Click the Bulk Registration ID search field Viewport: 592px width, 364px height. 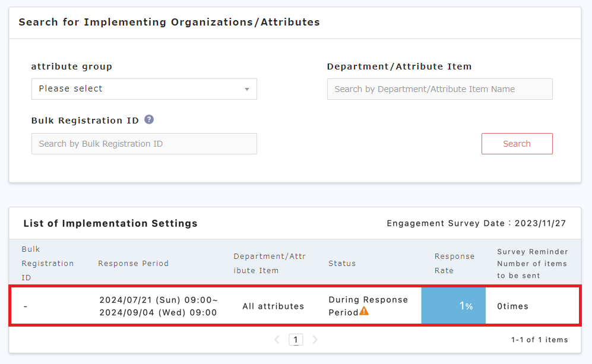point(144,144)
